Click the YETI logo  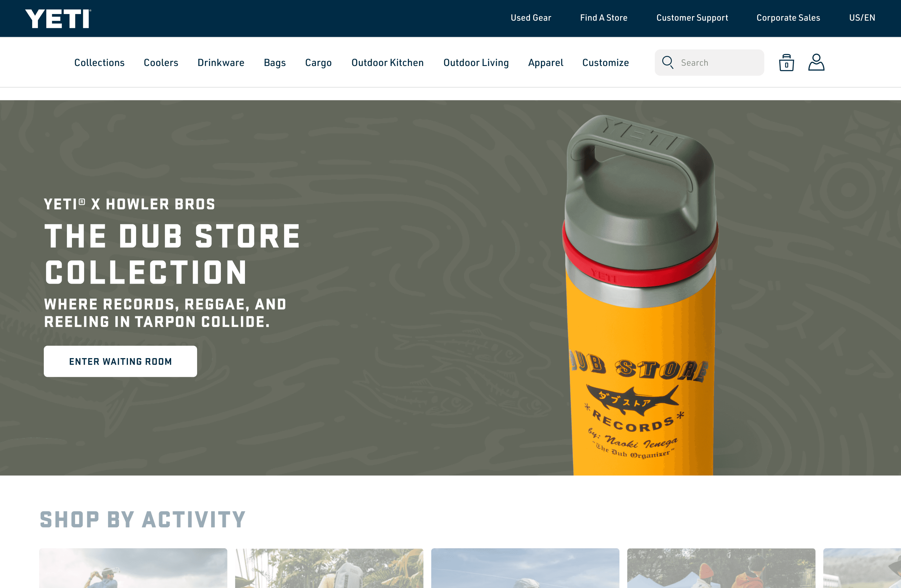[x=58, y=18]
